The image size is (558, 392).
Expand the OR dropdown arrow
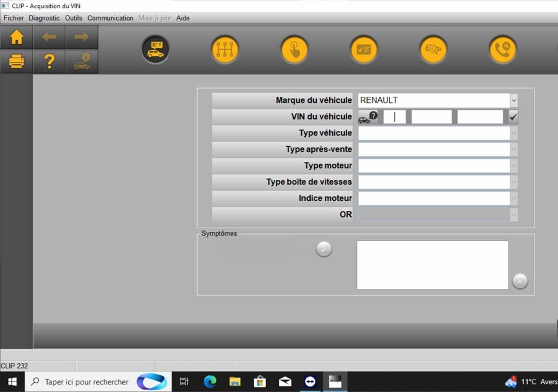[514, 215]
